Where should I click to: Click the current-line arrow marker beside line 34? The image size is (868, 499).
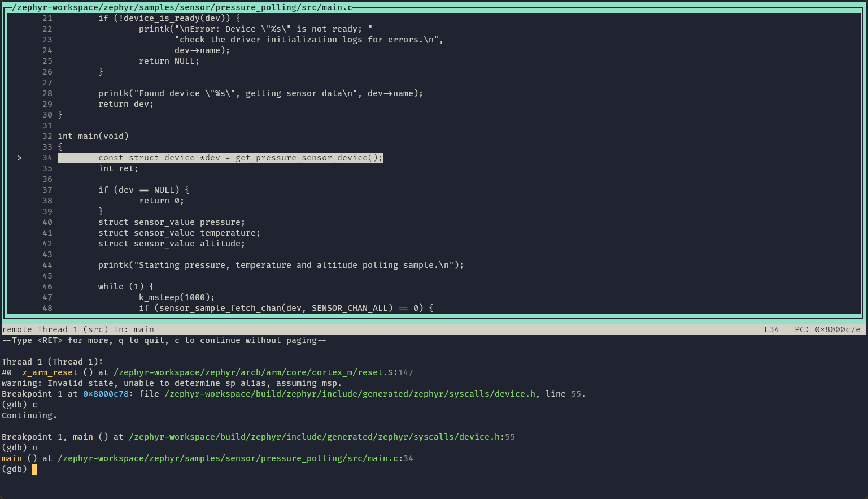pos(19,158)
